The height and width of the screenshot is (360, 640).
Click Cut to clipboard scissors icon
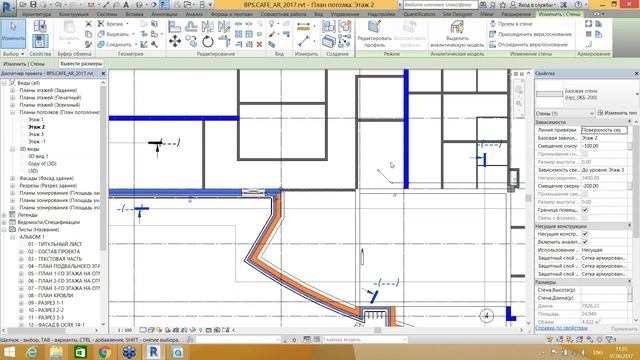[x=89, y=24]
